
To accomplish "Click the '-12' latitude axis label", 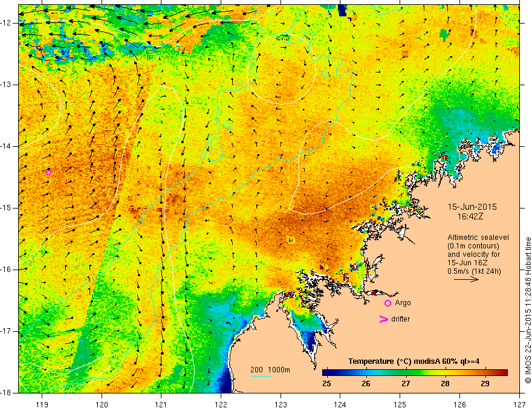I will [6, 23].
